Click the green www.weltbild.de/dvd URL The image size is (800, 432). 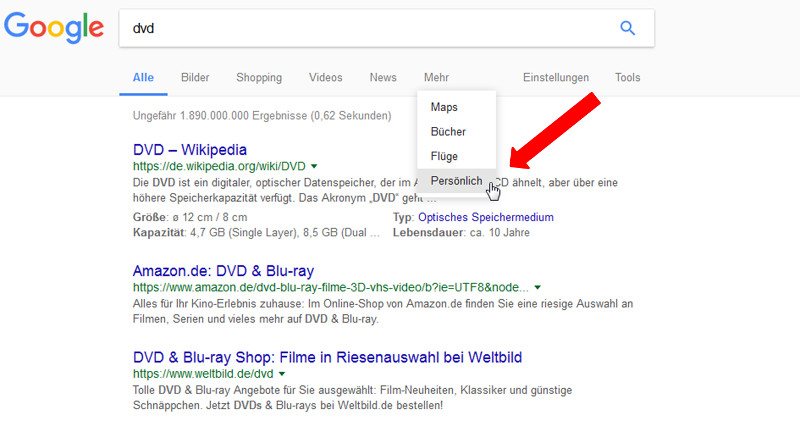point(203,374)
